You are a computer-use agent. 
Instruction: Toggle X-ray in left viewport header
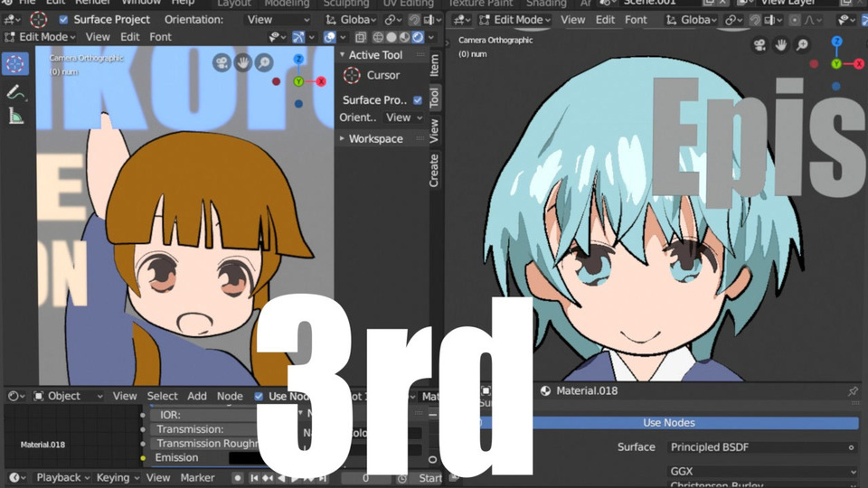tap(361, 37)
